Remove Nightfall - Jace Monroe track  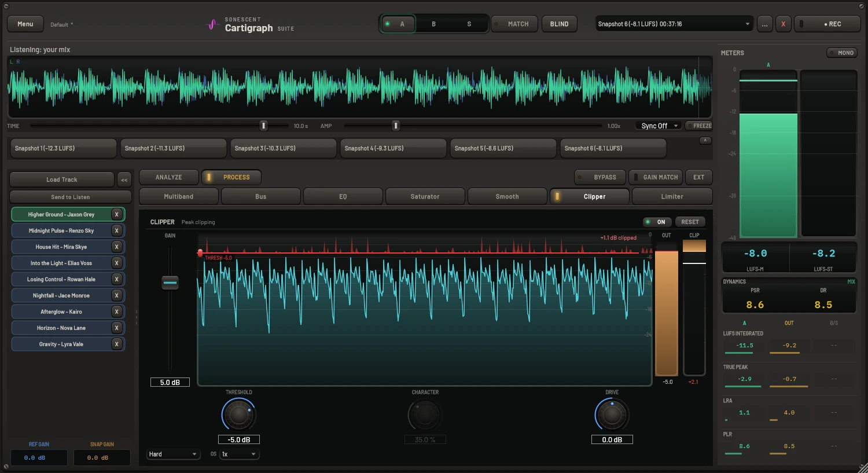pyautogui.click(x=116, y=295)
